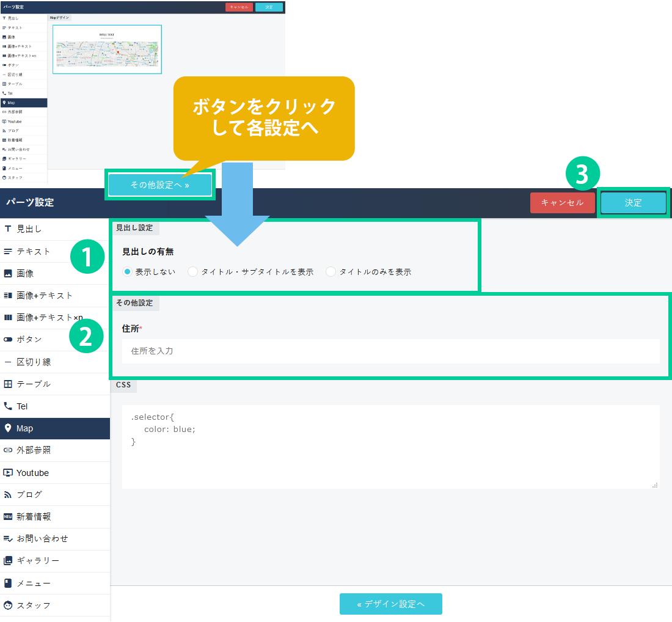Select the 表示しない radio option
Viewport: 672px width, 622px height.
(x=128, y=272)
